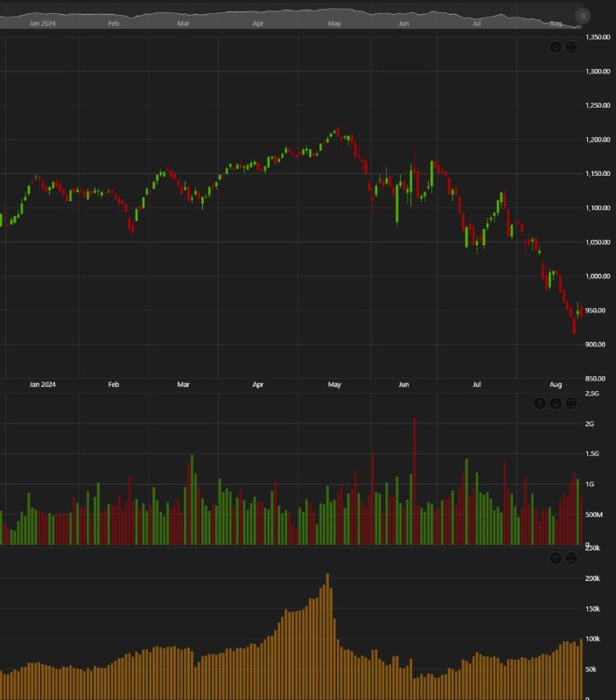Viewport: 616px width, 700px height.
Task: Click the highest candlestick in early May
Action: 337,133
